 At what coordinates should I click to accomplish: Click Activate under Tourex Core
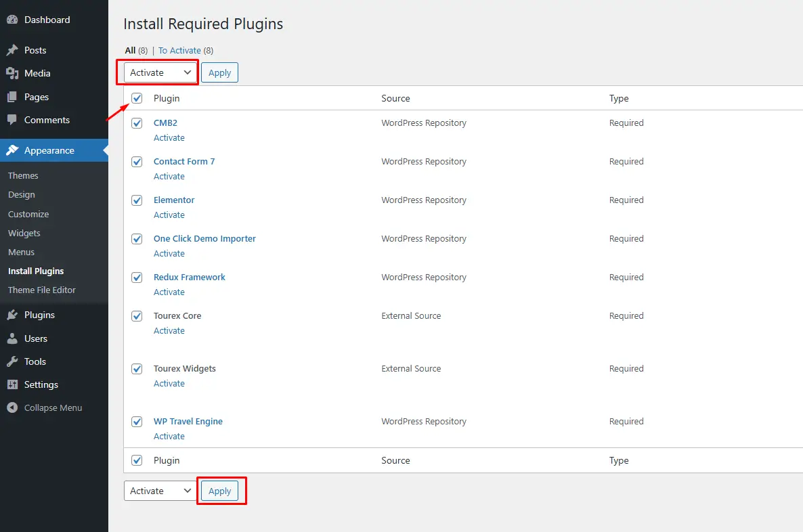pyautogui.click(x=169, y=331)
